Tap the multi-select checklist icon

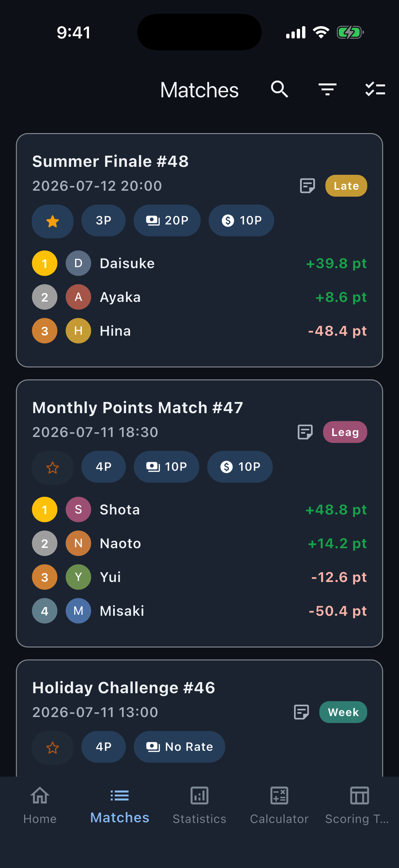[375, 90]
